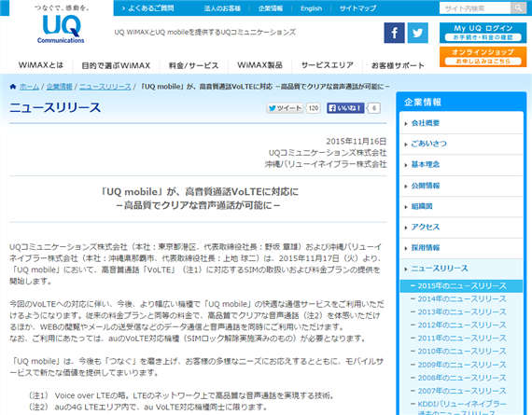Open the WiMAXとは menu
Image resolution: width=532 pixels, height=415 pixels.
(41, 65)
